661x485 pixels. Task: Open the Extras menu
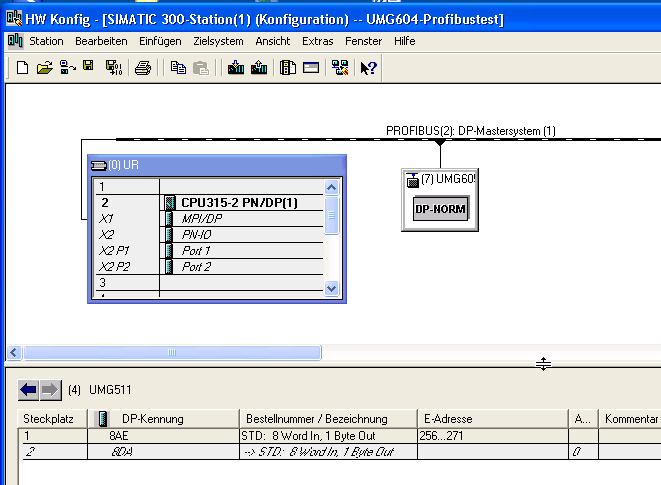(317, 41)
